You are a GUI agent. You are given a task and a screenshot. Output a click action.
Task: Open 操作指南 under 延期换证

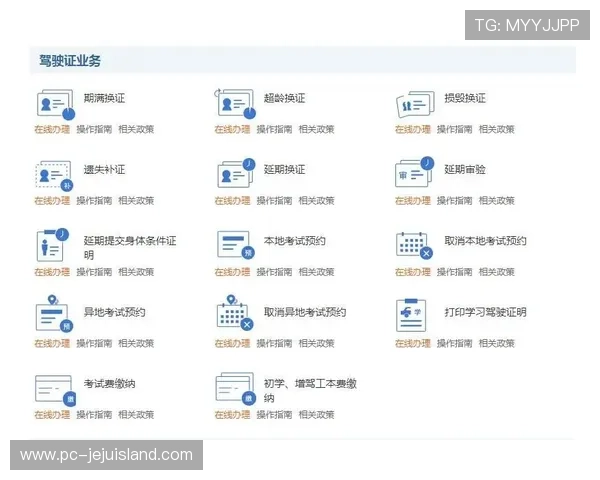click(x=274, y=201)
